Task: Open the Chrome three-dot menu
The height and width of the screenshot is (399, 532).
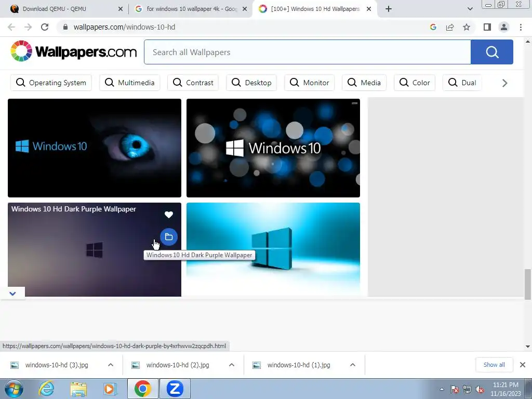Action: pyautogui.click(x=521, y=27)
